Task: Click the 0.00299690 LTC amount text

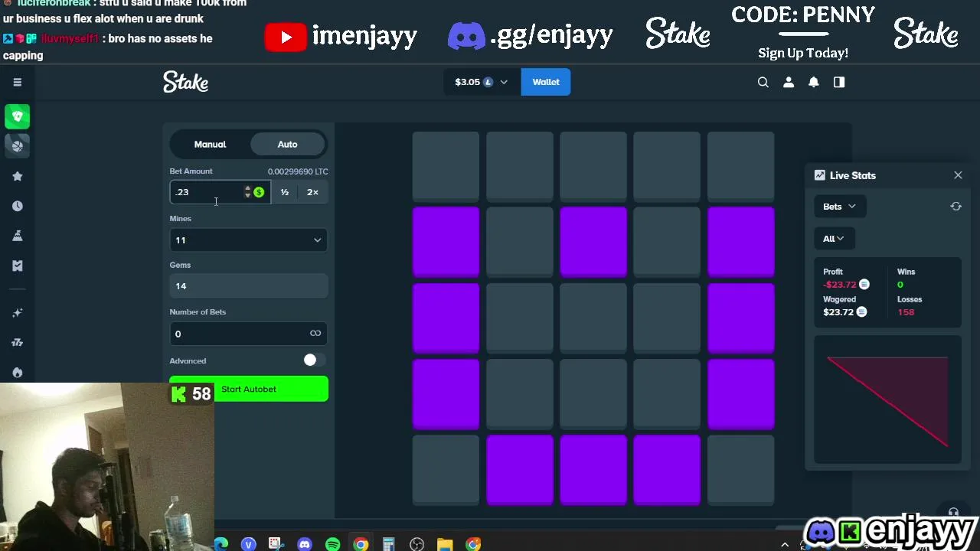Action: (x=298, y=171)
